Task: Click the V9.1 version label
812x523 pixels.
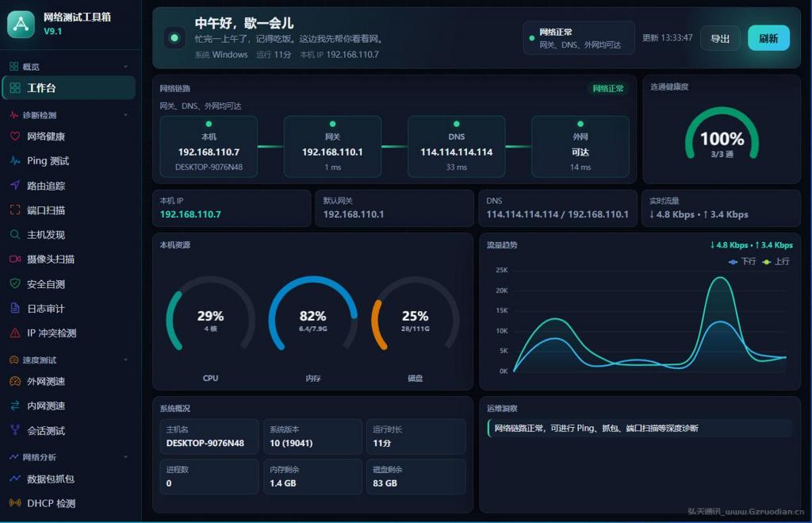Action: coord(53,31)
